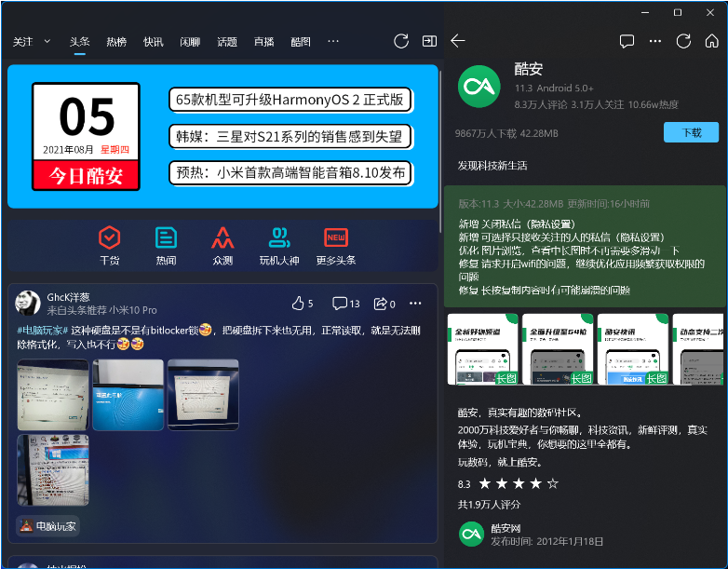The height and width of the screenshot is (569, 728).
Task: Open headline about Samsung S21 sales
Action: (x=290, y=137)
